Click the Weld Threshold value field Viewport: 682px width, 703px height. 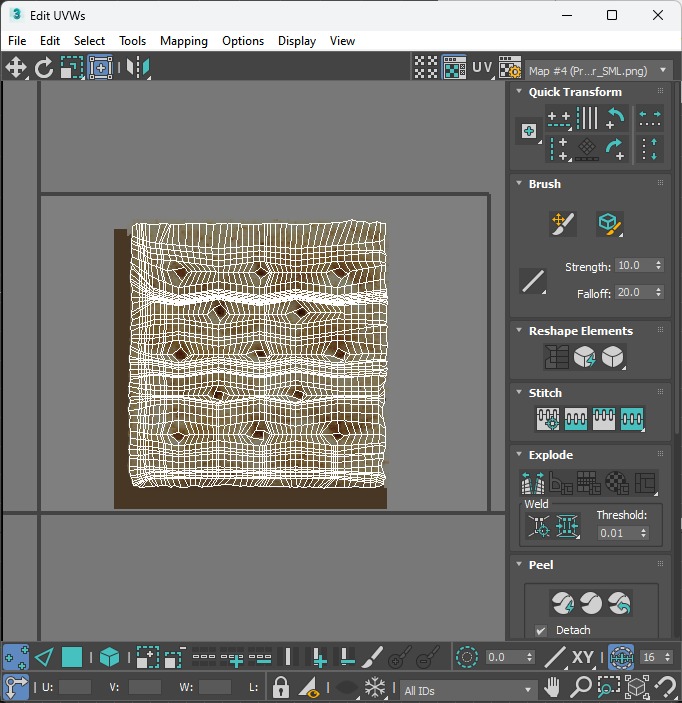tap(618, 533)
